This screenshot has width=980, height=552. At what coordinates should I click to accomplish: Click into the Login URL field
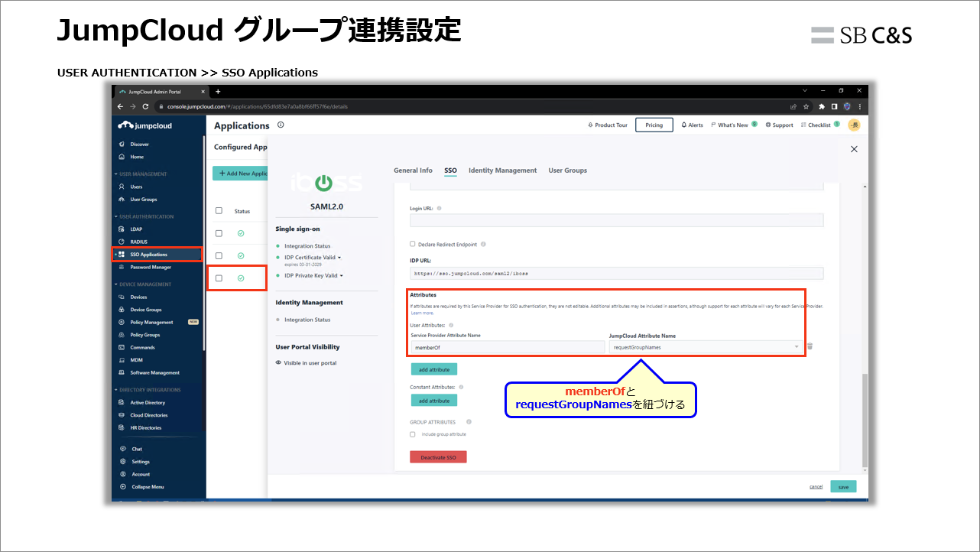(x=616, y=220)
